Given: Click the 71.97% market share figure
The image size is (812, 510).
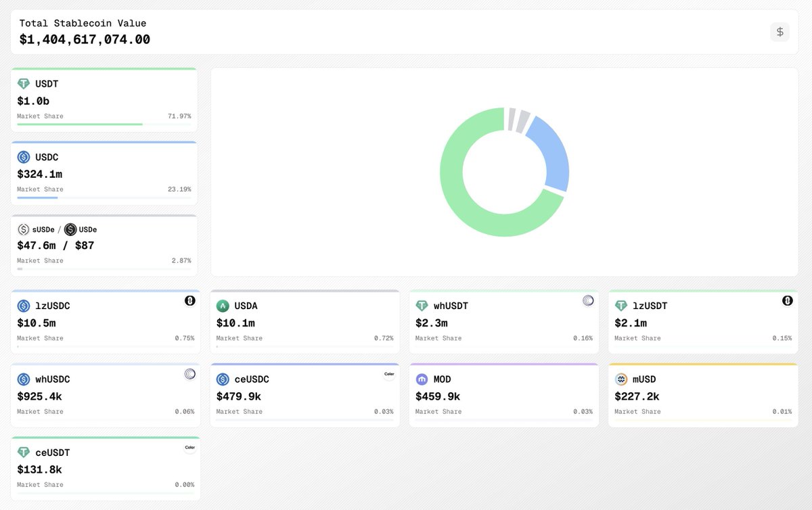Looking at the screenshot, I should click(179, 116).
